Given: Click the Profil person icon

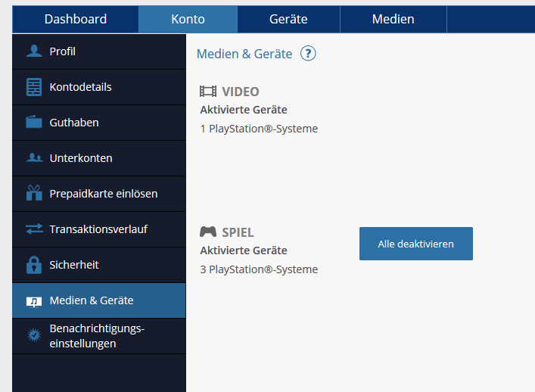Looking at the screenshot, I should pos(34,51).
